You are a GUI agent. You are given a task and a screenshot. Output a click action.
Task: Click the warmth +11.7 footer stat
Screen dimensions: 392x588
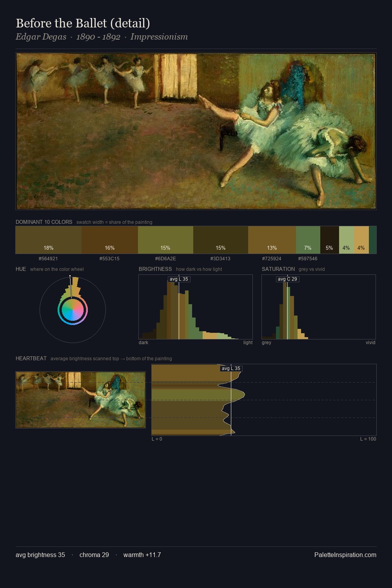pyautogui.click(x=142, y=555)
